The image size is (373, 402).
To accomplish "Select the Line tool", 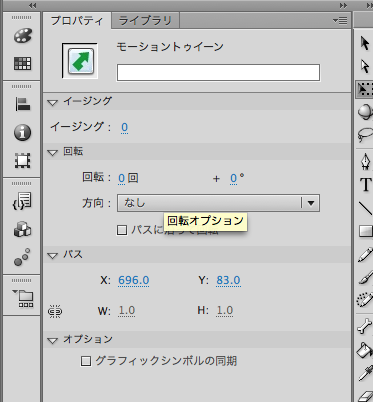I will click(x=366, y=208).
